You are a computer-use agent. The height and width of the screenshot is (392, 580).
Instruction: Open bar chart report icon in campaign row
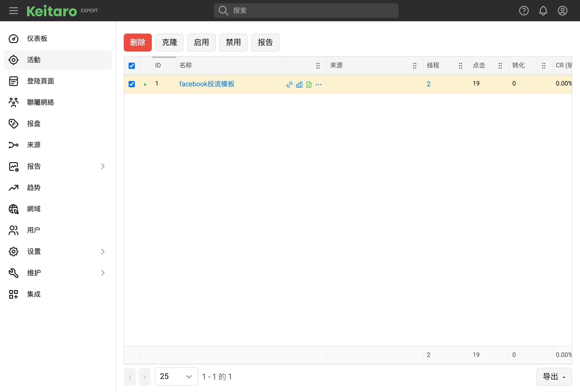click(x=299, y=85)
